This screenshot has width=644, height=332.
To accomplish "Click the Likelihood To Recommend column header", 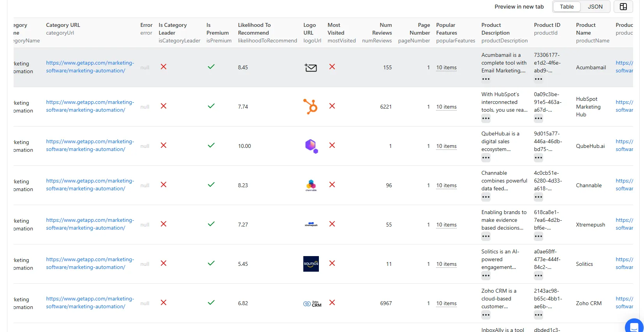I will [x=254, y=29].
